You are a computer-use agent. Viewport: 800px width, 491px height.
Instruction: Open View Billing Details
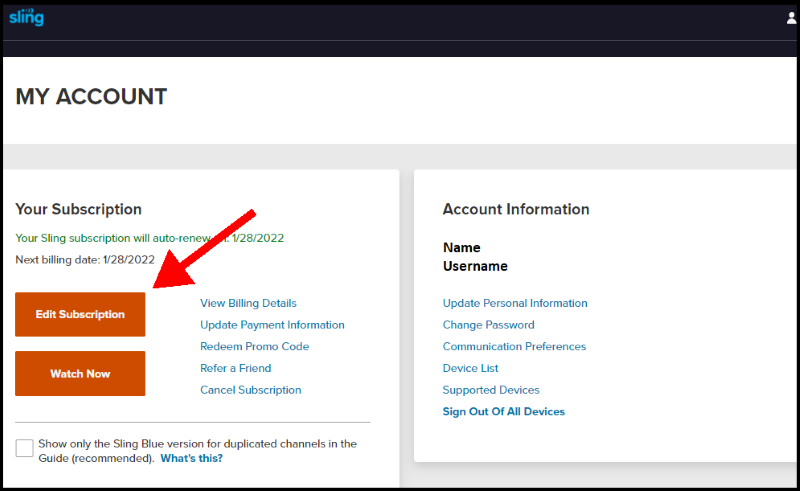(x=248, y=303)
